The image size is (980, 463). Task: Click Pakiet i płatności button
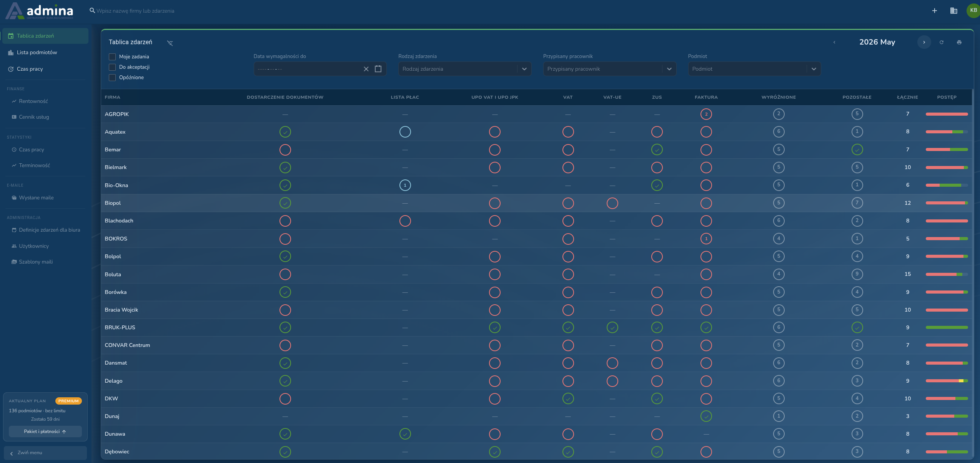[45, 431]
